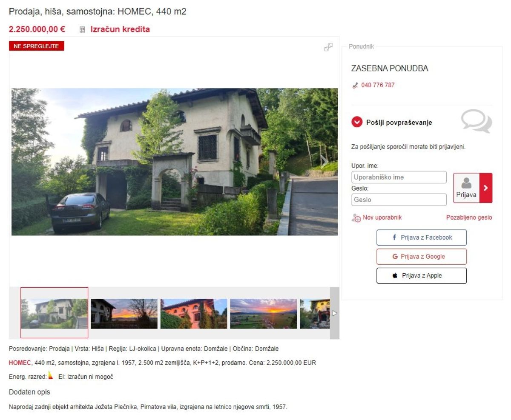Click the Nov uporabnik link
Screen dimensions: 511x420
tap(382, 217)
